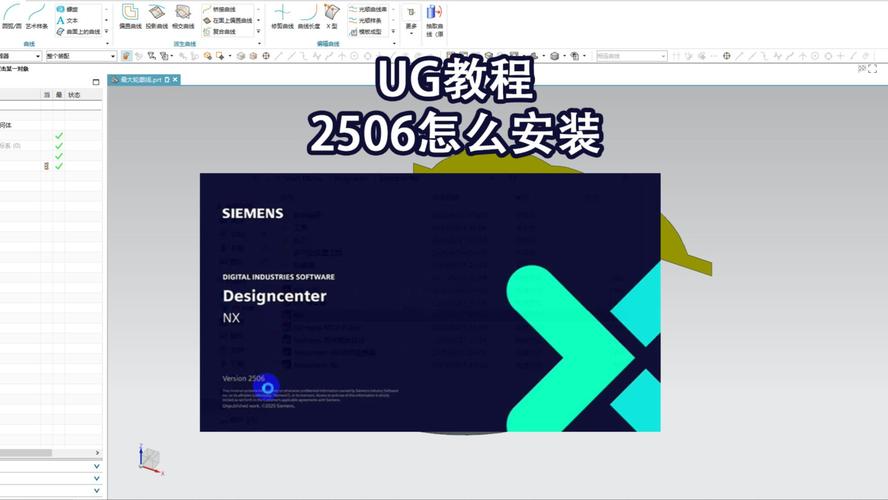
Task: Toggle the first green check in navigator
Action: pos(59,136)
